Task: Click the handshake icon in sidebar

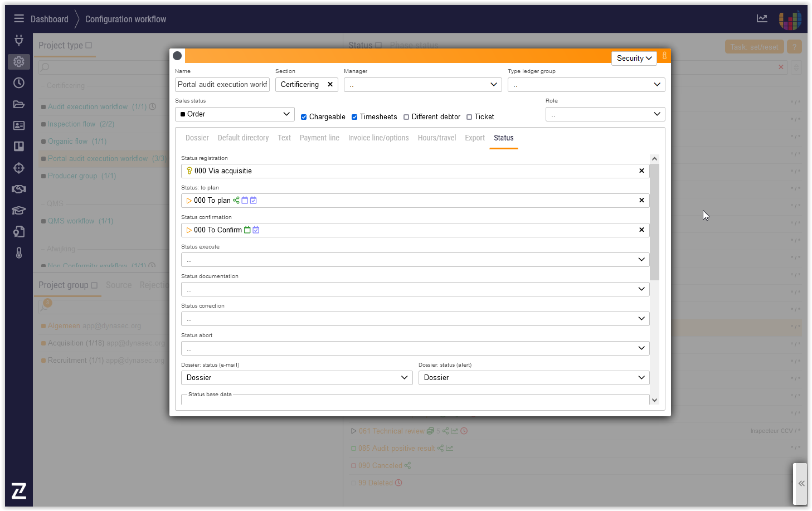Action: tap(19, 189)
